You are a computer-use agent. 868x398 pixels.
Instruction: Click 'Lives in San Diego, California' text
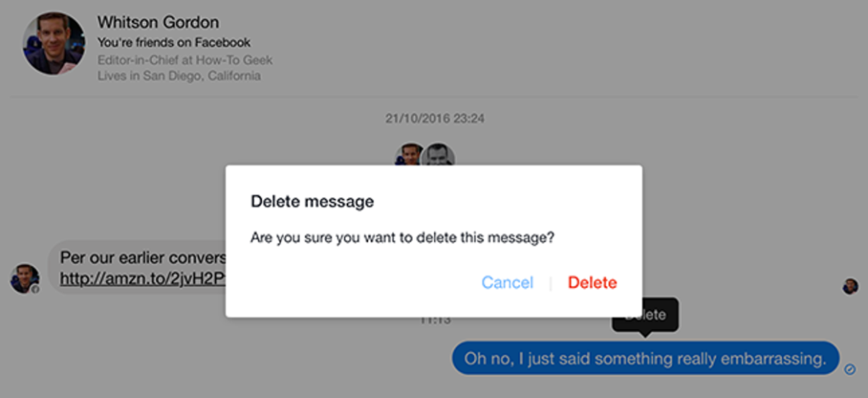click(178, 76)
